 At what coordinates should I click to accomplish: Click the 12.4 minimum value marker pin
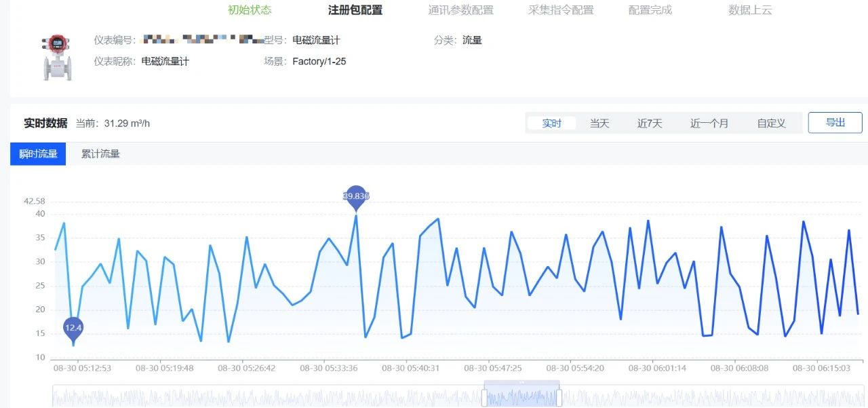click(x=73, y=328)
